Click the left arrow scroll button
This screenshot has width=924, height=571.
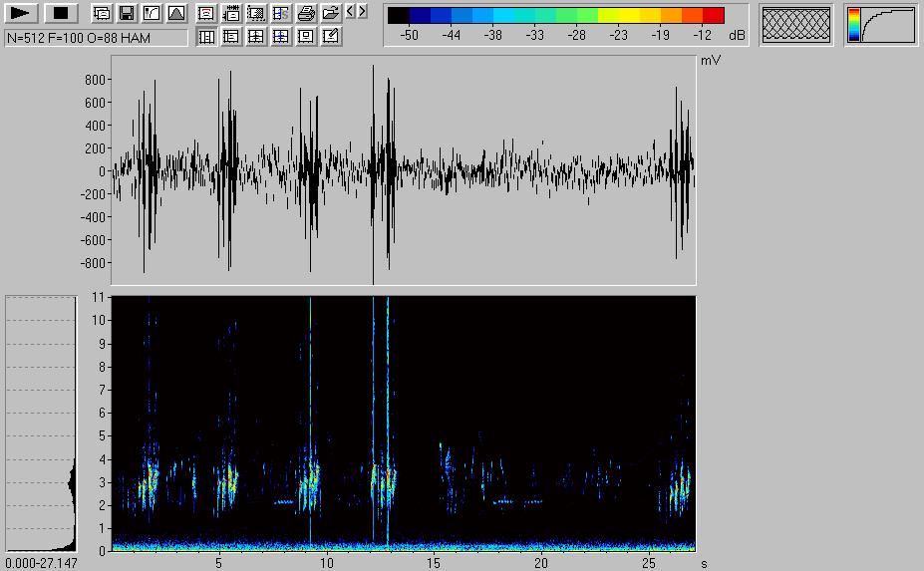(x=350, y=12)
